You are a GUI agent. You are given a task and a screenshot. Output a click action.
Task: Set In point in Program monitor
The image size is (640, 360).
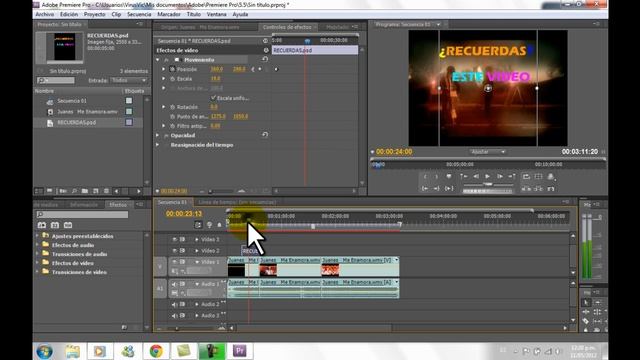point(425,176)
